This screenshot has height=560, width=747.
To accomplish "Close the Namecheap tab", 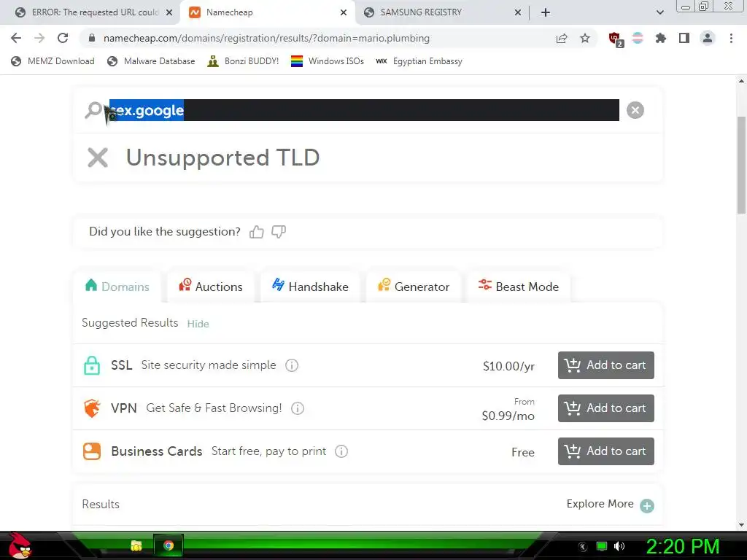I will tap(344, 12).
